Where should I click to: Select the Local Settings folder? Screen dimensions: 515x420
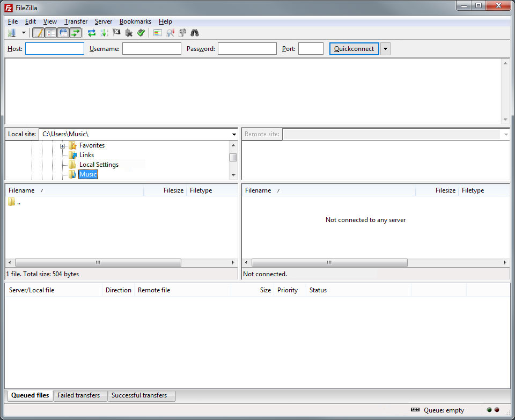pyautogui.click(x=99, y=165)
